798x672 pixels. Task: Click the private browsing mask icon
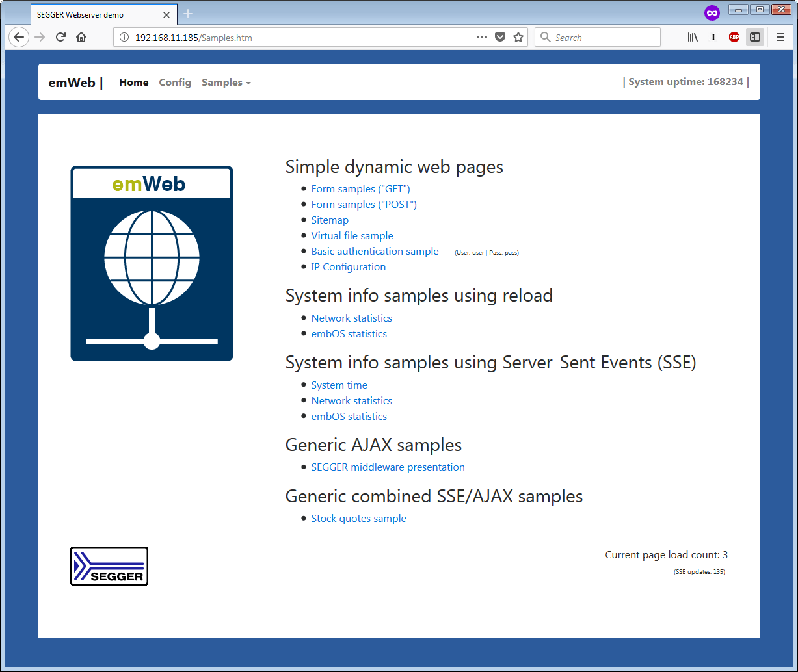[712, 12]
